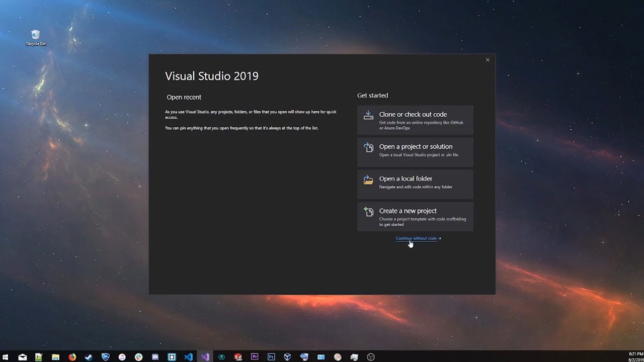Screen dimensions: 644x362
Task: Launch Firefox from the taskbar
Action: point(72,357)
